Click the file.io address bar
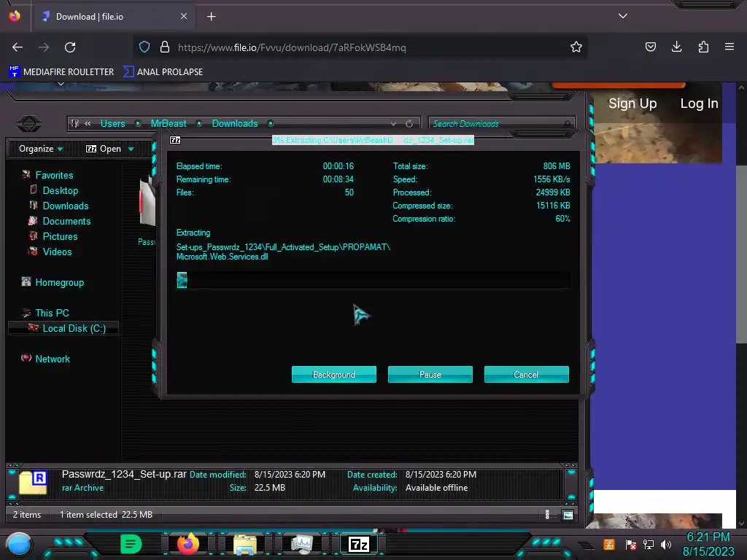 (360, 47)
